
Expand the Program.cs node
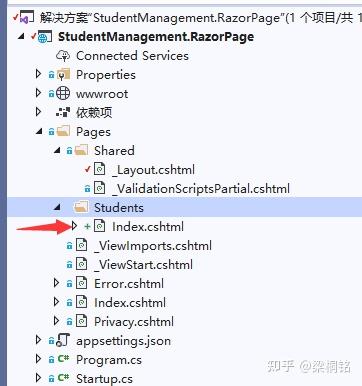tap(39, 359)
